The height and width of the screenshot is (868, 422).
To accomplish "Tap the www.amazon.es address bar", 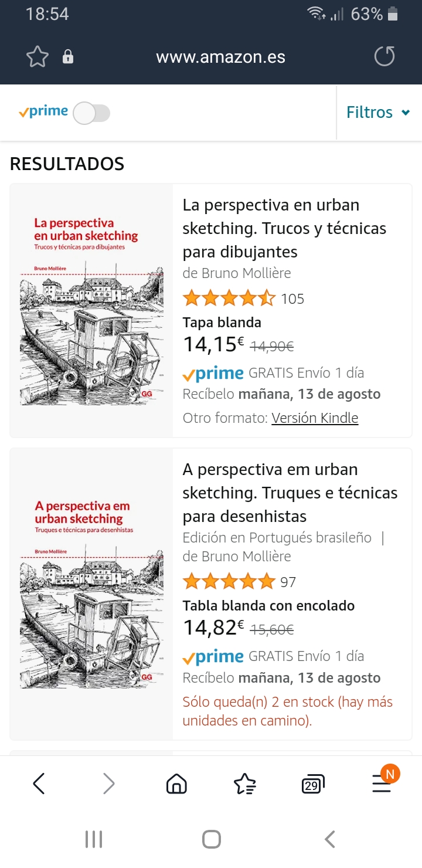I will (x=220, y=57).
